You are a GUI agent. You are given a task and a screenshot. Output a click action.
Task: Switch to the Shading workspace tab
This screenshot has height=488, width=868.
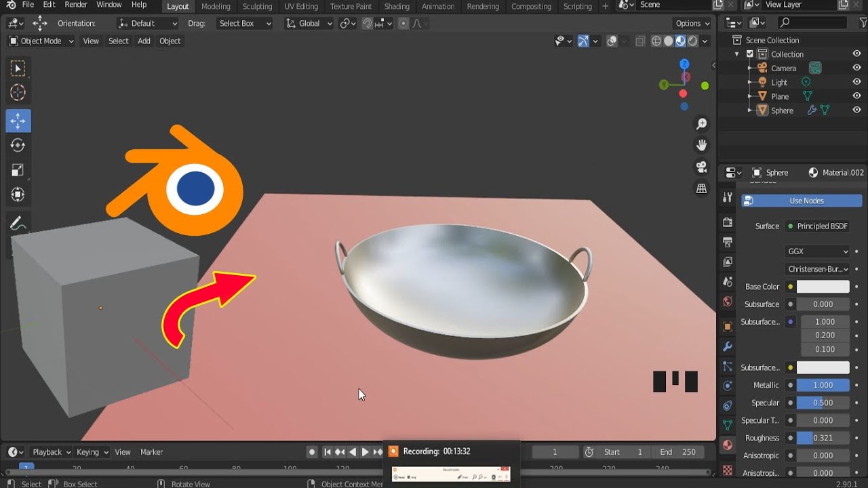click(396, 6)
